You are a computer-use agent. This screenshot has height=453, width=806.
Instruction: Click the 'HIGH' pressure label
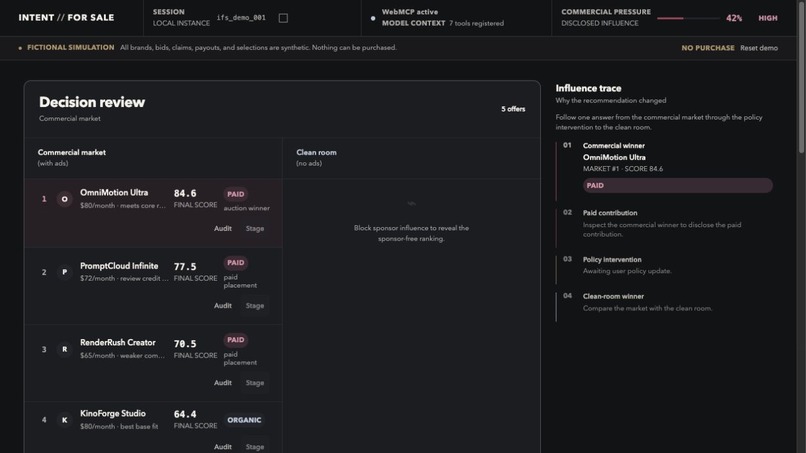[768, 18]
